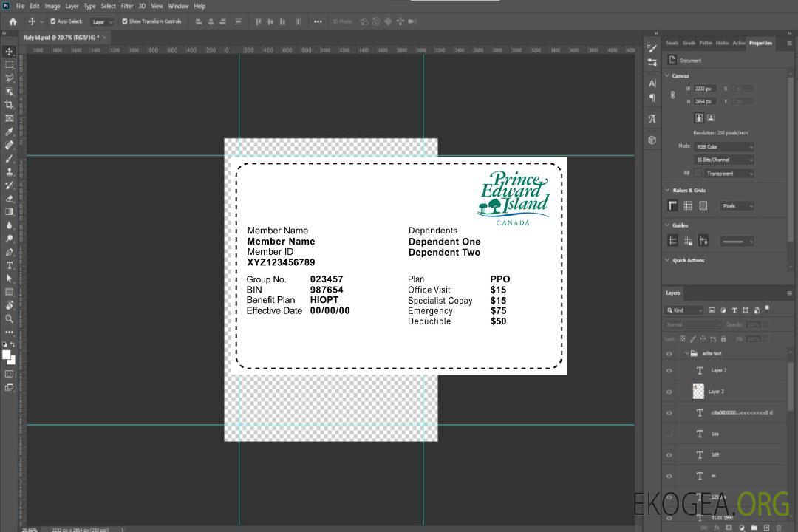Screen dimensions: 798x532
Task: Open the Glyphs panel icon
Action: tap(652, 118)
